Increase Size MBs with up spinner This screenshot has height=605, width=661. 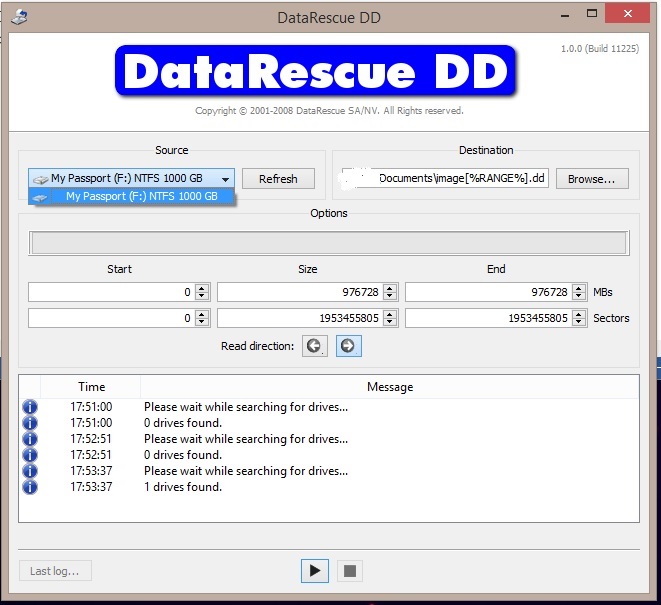(x=390, y=288)
